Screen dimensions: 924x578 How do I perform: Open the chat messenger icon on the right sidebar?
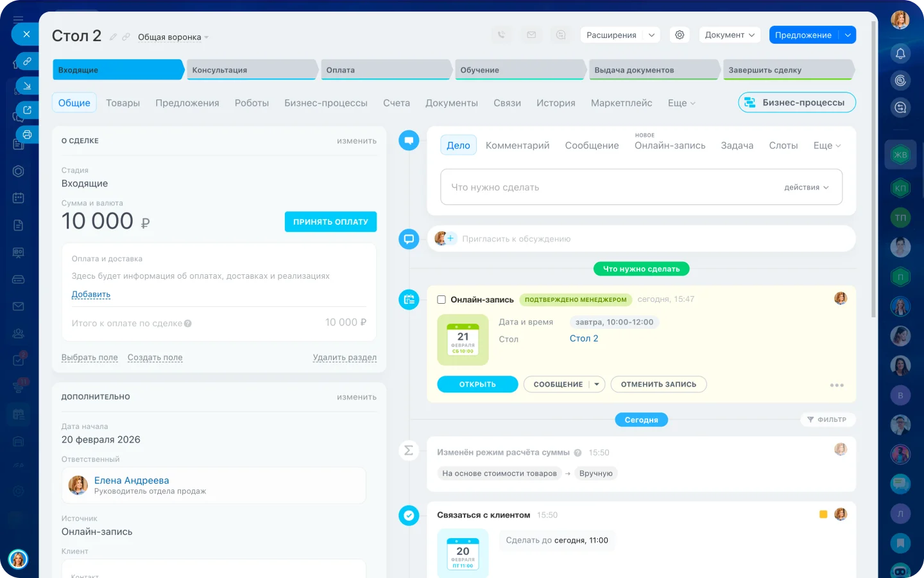tap(900, 484)
